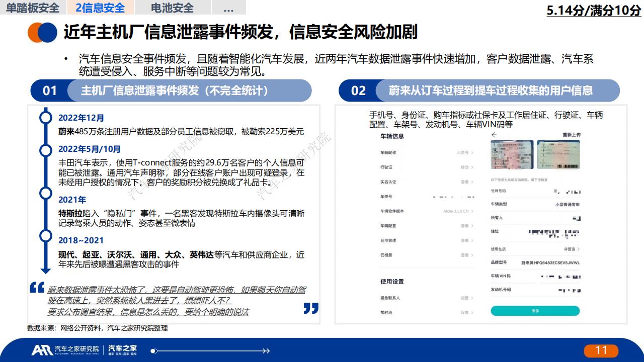The image size is (644, 362).
Task: Click the 使用设置 section heading
Action: click(x=392, y=282)
